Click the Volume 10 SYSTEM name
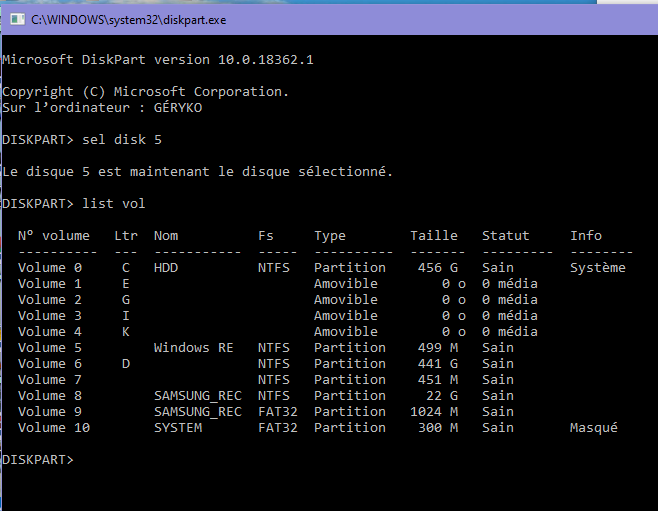The image size is (658, 511). click(x=178, y=428)
